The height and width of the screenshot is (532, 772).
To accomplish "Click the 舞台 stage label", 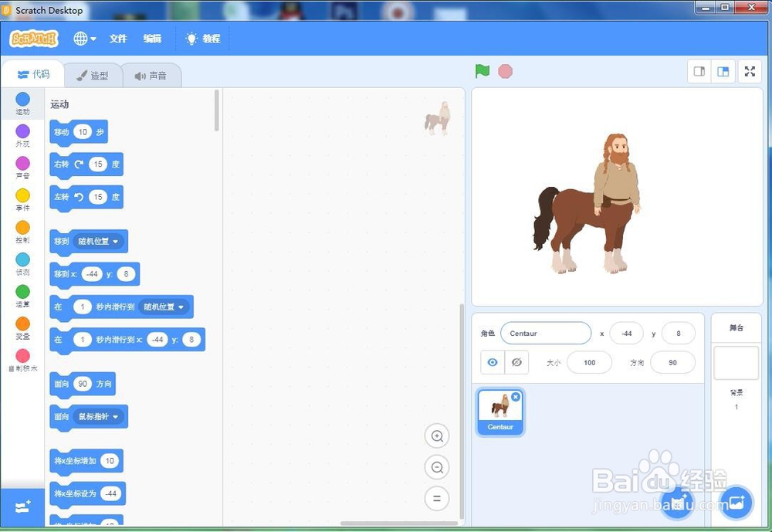I will coord(736,327).
